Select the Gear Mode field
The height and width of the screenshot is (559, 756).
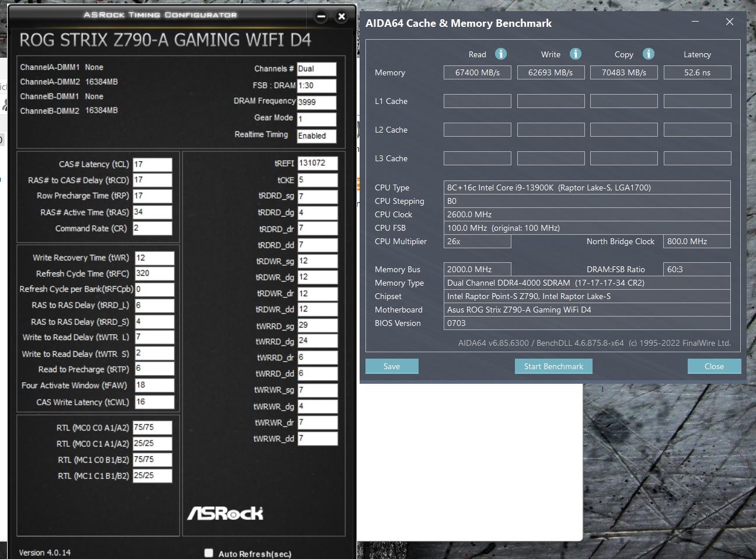[316, 119]
